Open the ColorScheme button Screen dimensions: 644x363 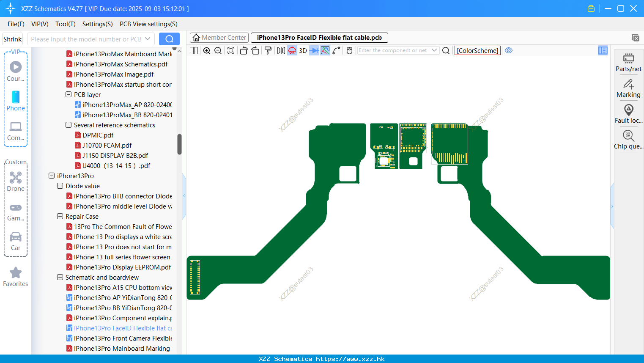(477, 50)
